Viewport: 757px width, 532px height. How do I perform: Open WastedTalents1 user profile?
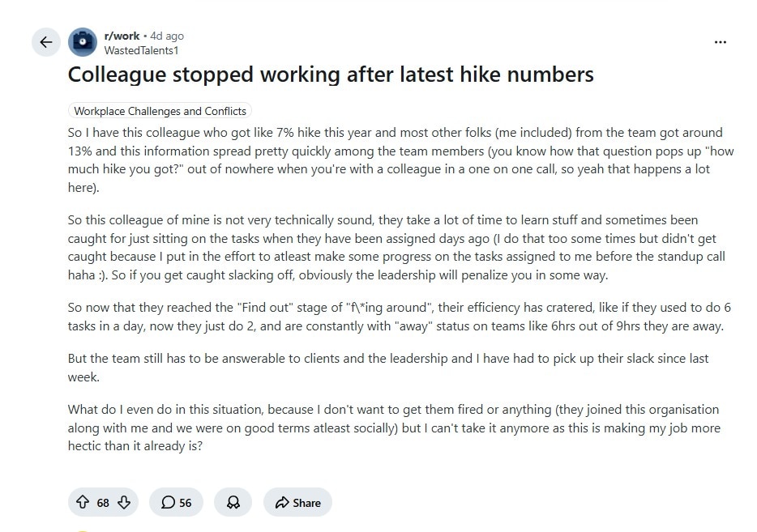pyautogui.click(x=142, y=50)
